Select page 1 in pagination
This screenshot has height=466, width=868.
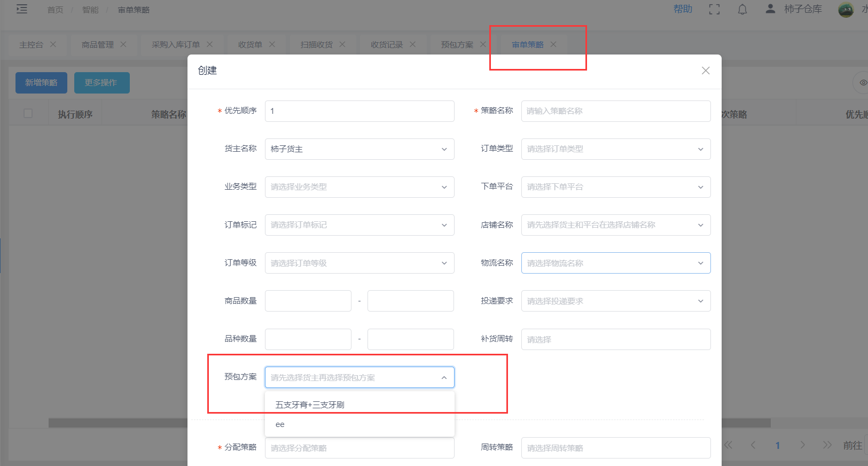point(778,445)
